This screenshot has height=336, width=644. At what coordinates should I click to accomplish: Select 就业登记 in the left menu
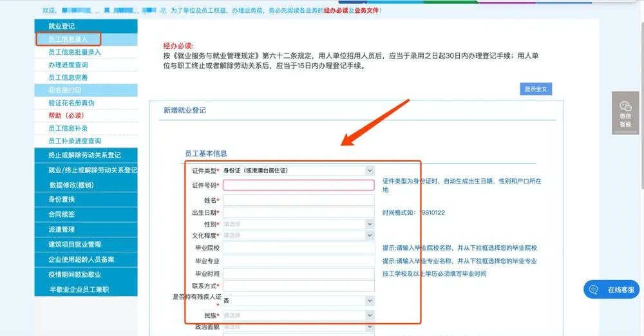click(x=86, y=26)
